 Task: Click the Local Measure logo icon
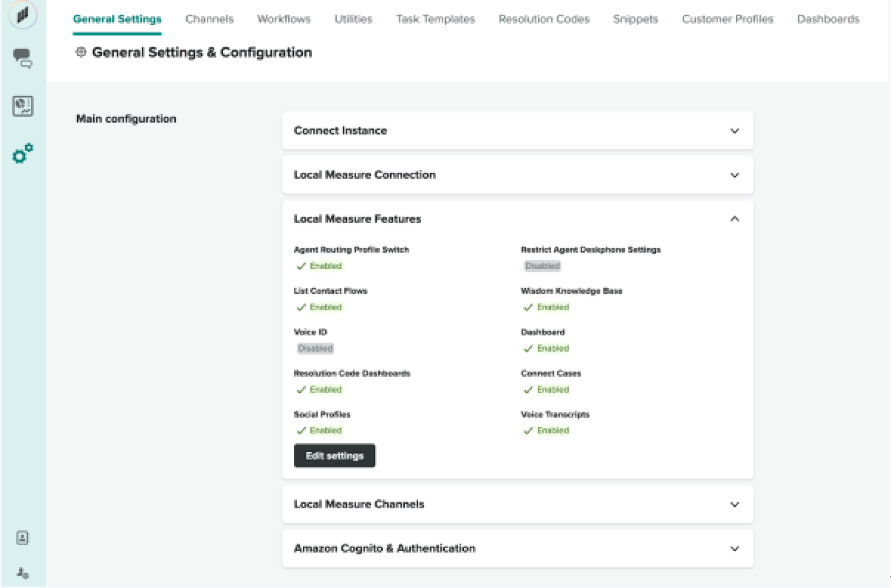coord(23,16)
